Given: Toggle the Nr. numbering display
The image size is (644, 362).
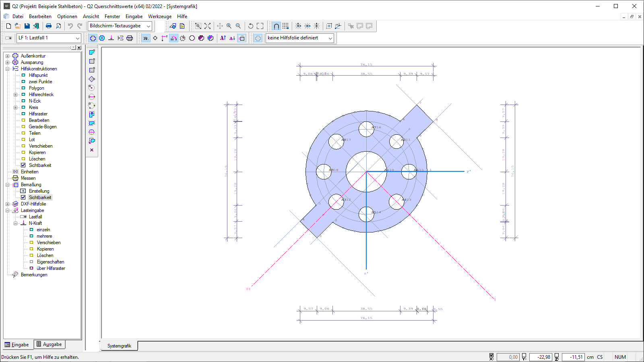Looking at the screenshot, I should (x=146, y=38).
